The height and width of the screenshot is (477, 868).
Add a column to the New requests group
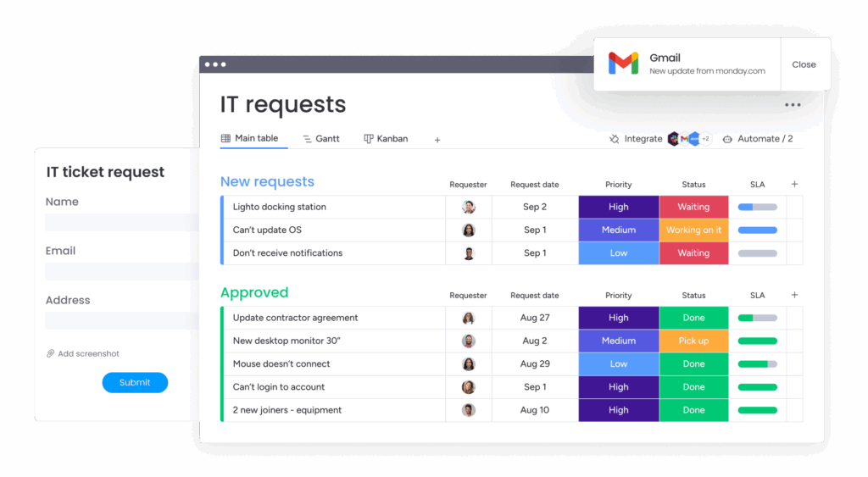[x=794, y=184]
